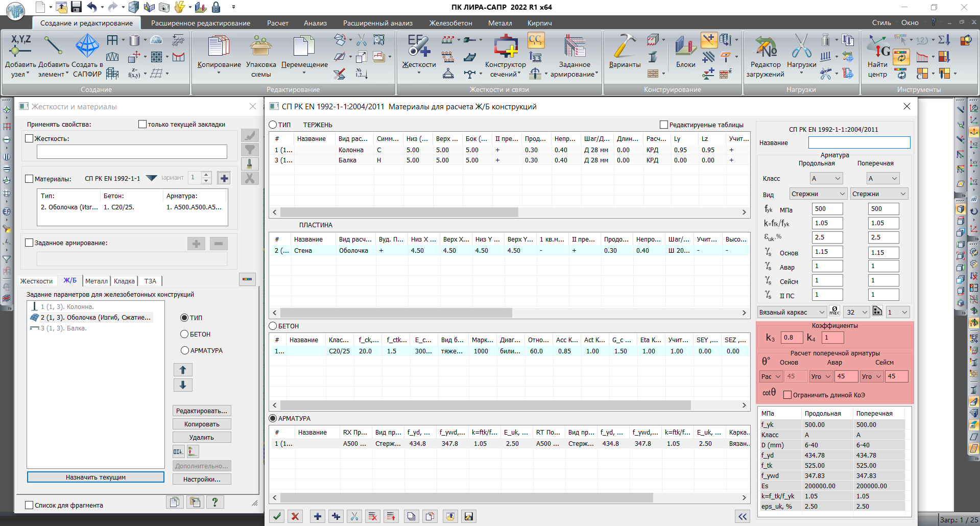Select the БЕТОН radio button in left panel
This screenshot has width=980, height=526.
(185, 334)
